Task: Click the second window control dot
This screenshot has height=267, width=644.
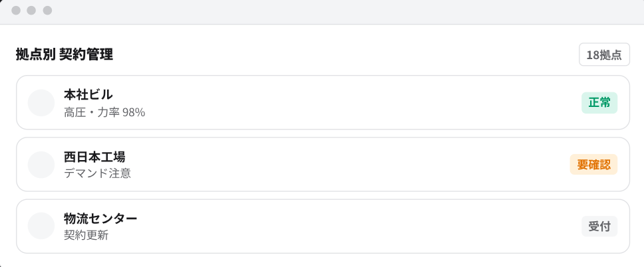Action: [x=32, y=10]
